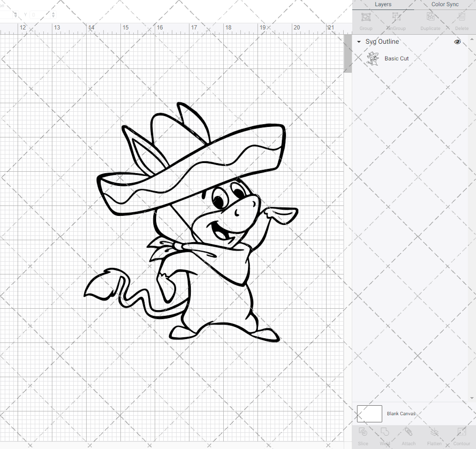The width and height of the screenshot is (476, 449).
Task: Select the Weld tool
Action: click(385, 436)
